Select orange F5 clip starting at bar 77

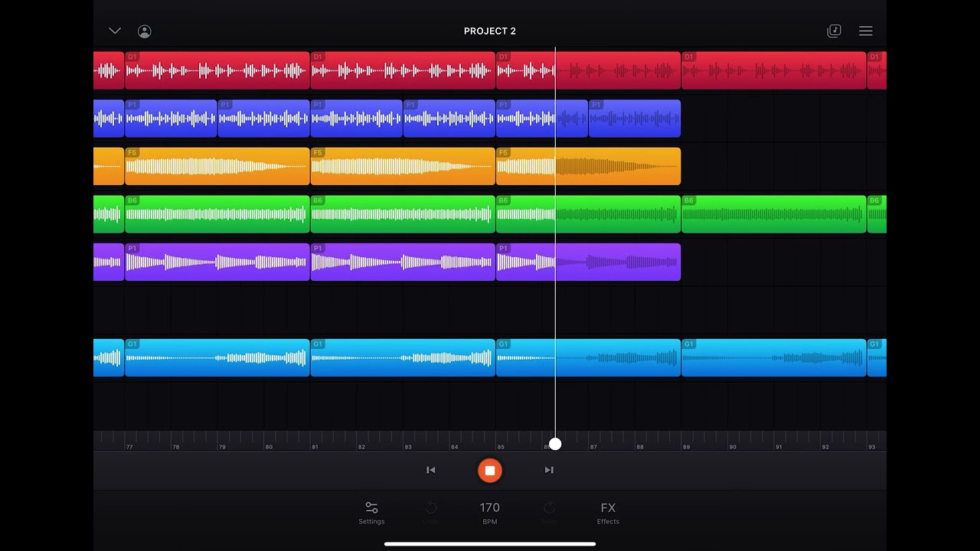(x=217, y=166)
